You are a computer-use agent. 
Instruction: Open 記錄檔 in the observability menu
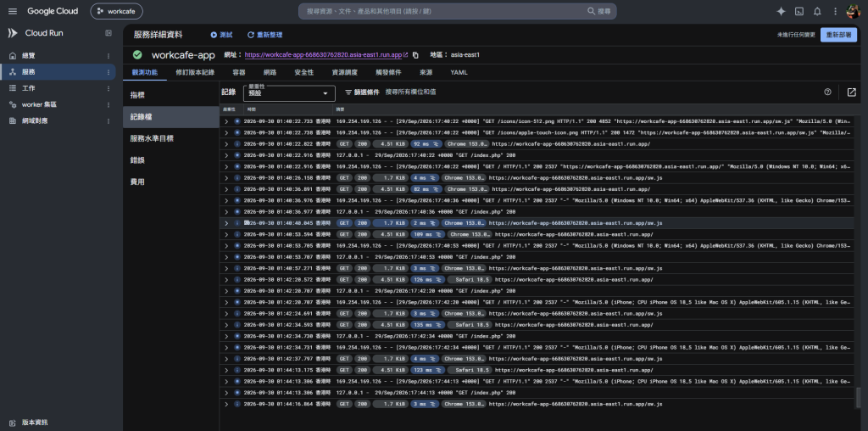click(171, 117)
